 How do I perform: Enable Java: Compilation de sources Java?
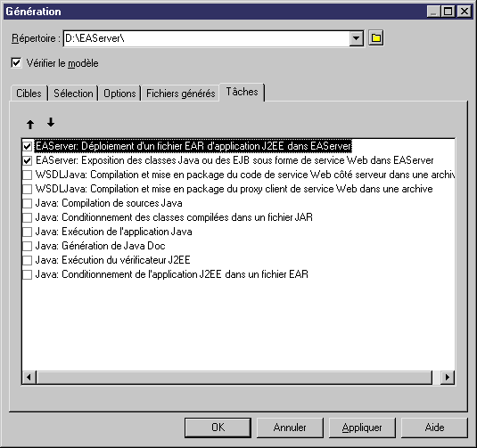[x=28, y=203]
